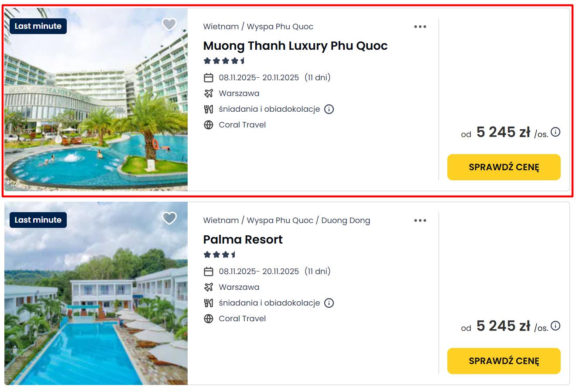
Task: Favorite Muong Thanh Luxury with heart icon
Action: pos(169,24)
